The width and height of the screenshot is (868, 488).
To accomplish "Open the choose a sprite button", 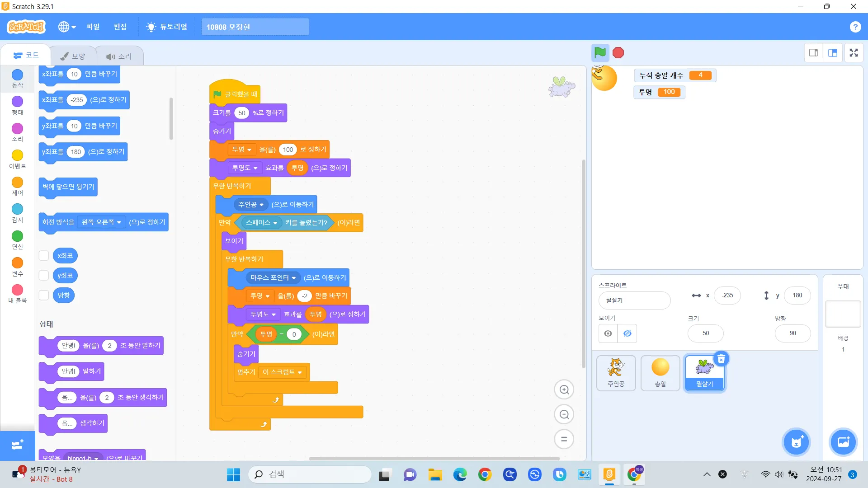I will pos(796,441).
